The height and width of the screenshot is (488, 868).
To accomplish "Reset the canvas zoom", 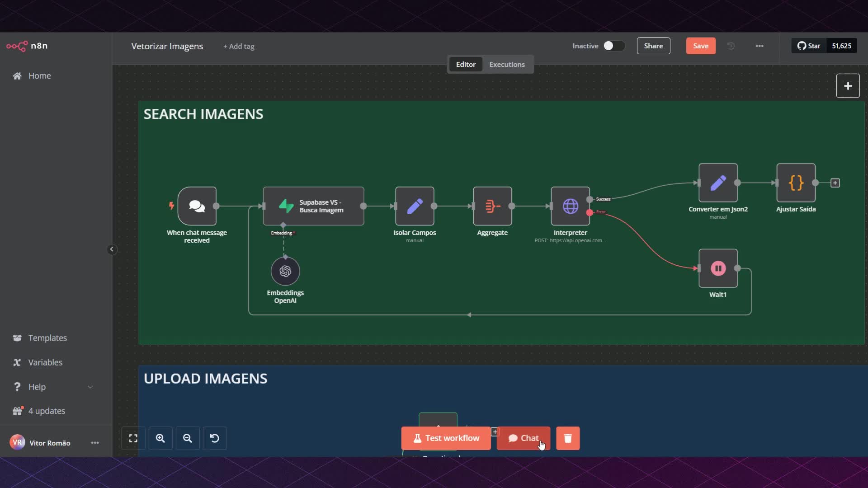I will coord(215,438).
